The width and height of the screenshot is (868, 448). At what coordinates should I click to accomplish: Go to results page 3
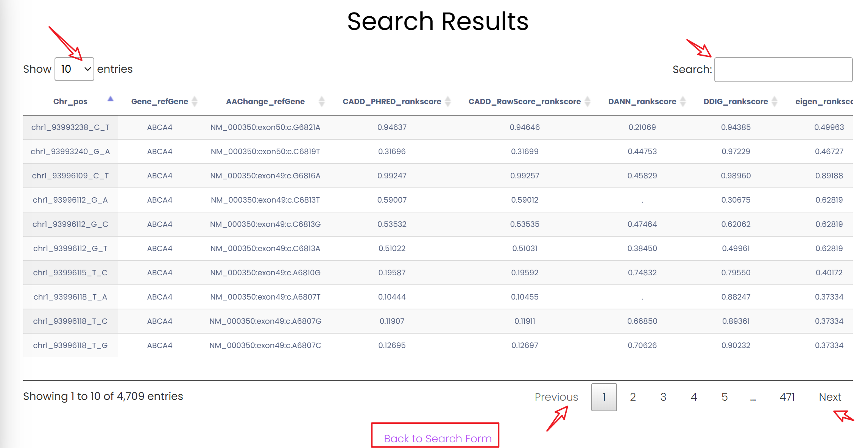coord(663,397)
